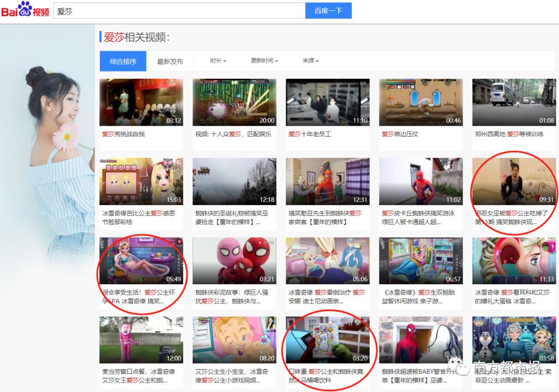Open the 11:02 Spider-Man outdoor thumbnail
This screenshot has width=559, height=392.
coord(421,182)
